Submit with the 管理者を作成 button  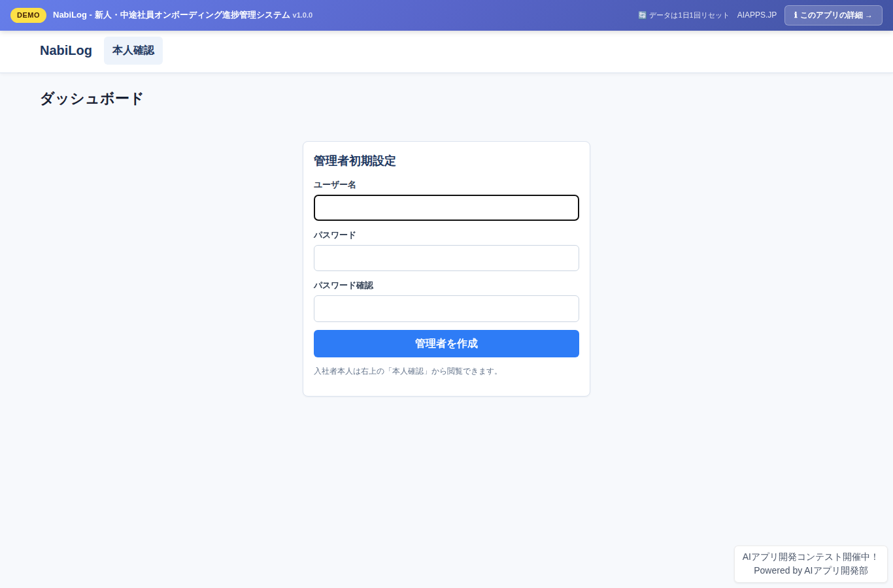pyautogui.click(x=446, y=344)
